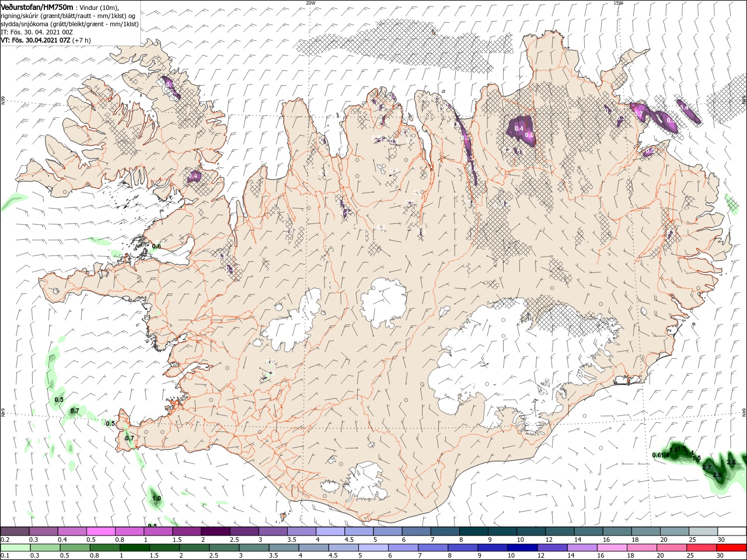Select the bottom-row legend swatch labeled 9

(493, 548)
